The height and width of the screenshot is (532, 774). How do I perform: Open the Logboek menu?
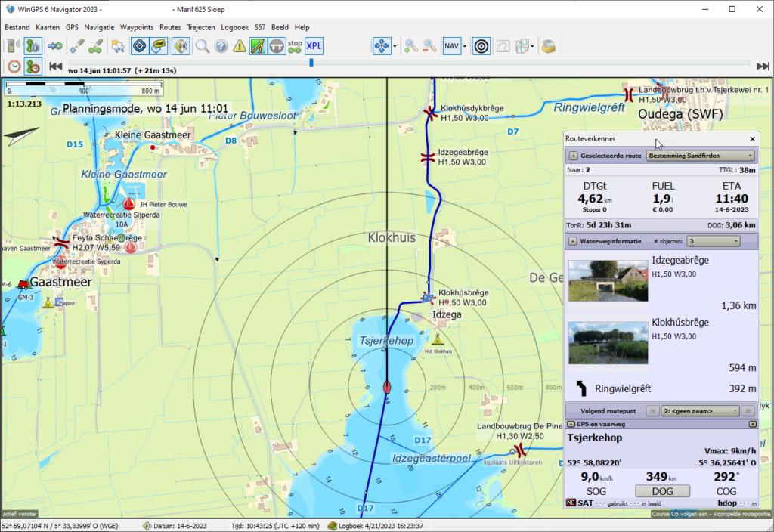click(x=235, y=27)
